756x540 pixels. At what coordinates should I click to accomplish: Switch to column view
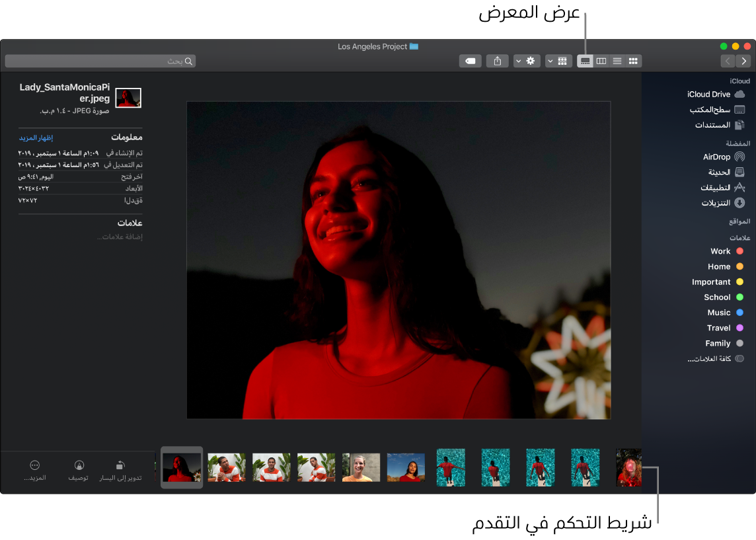pyautogui.click(x=601, y=61)
